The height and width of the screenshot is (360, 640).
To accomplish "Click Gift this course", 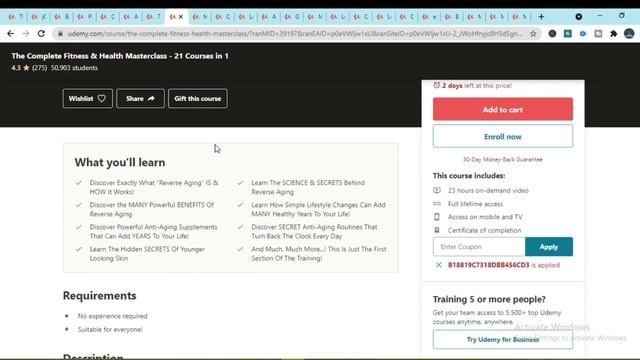I will (x=198, y=98).
